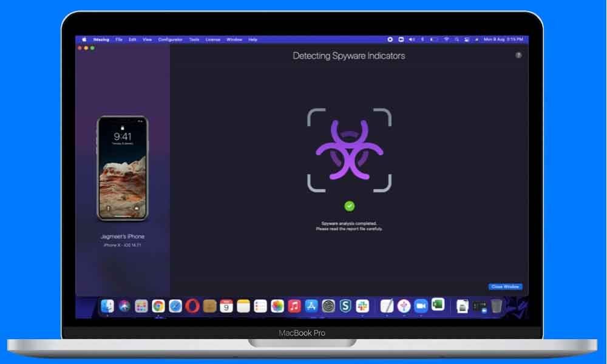The height and width of the screenshot is (364, 607).
Task: Click the Close Window button
Action: 505,286
